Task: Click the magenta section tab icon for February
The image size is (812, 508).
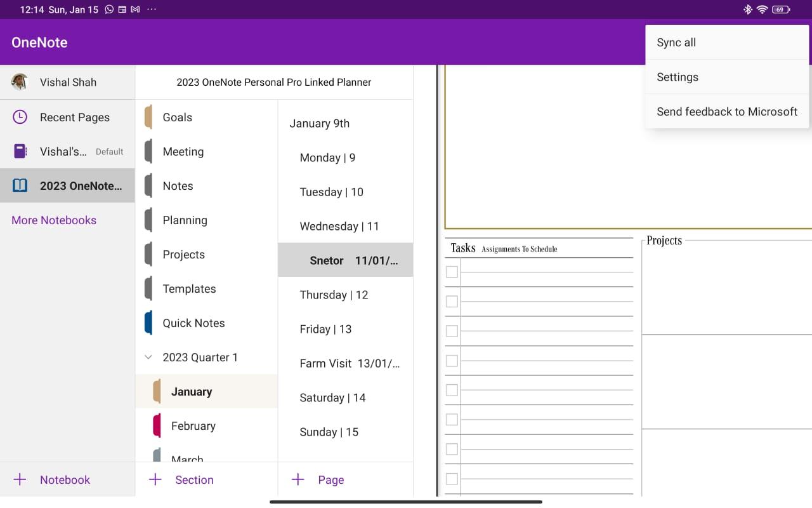Action: click(x=157, y=425)
